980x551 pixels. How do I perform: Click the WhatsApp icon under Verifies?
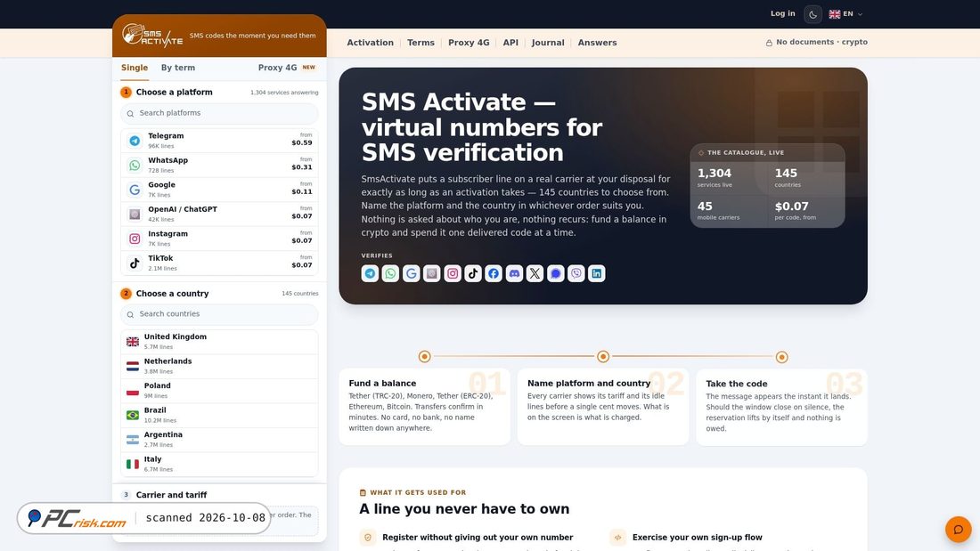pyautogui.click(x=390, y=273)
